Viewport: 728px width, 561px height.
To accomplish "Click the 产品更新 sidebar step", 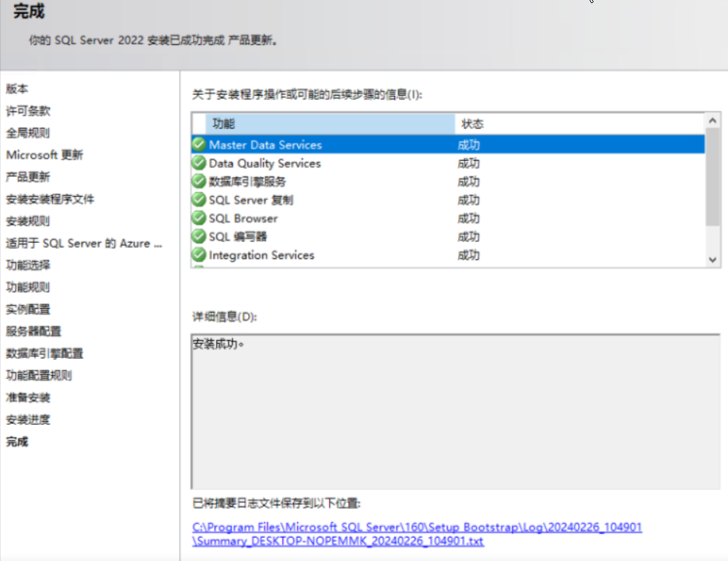I will (x=28, y=177).
